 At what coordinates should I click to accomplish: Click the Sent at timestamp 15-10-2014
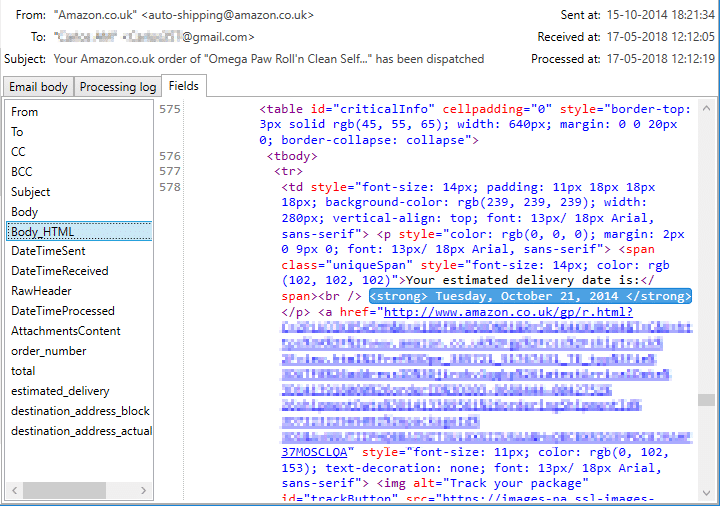point(661,15)
